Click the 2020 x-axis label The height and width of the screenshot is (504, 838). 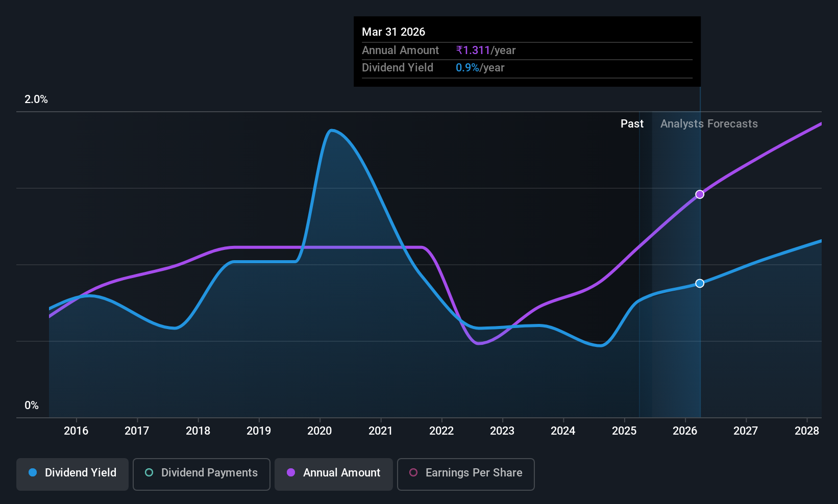pos(319,431)
